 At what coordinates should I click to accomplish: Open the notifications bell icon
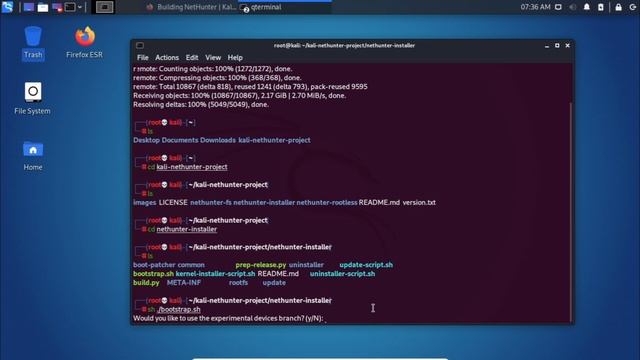587,7
